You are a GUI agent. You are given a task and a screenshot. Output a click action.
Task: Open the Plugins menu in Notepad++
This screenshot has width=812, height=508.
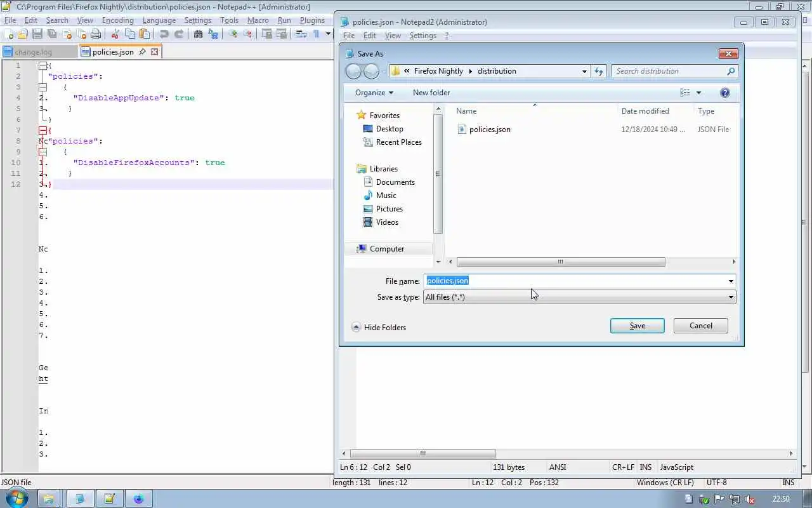312,20
